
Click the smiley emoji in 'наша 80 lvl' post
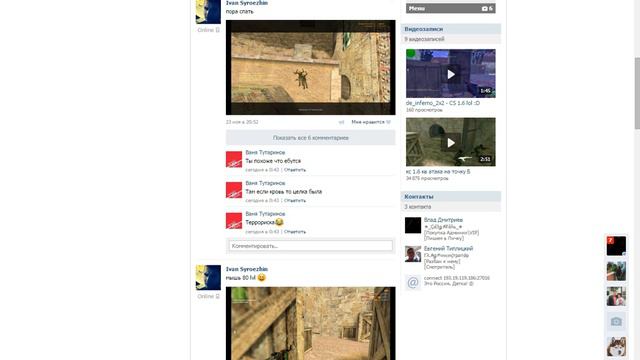(262, 278)
